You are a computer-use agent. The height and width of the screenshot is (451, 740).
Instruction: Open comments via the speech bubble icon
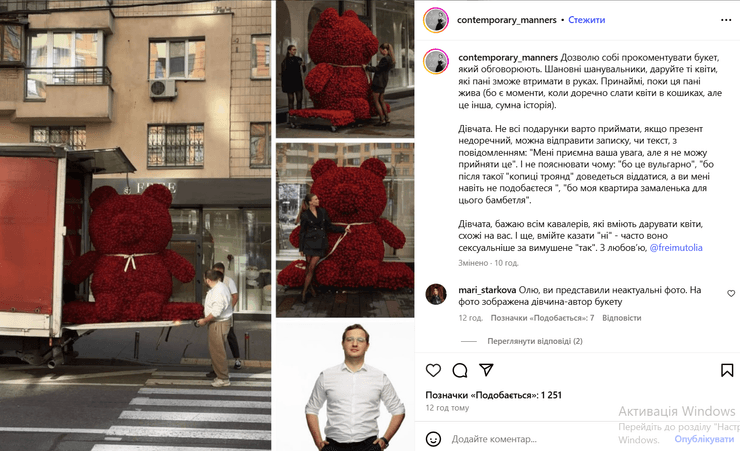click(460, 370)
